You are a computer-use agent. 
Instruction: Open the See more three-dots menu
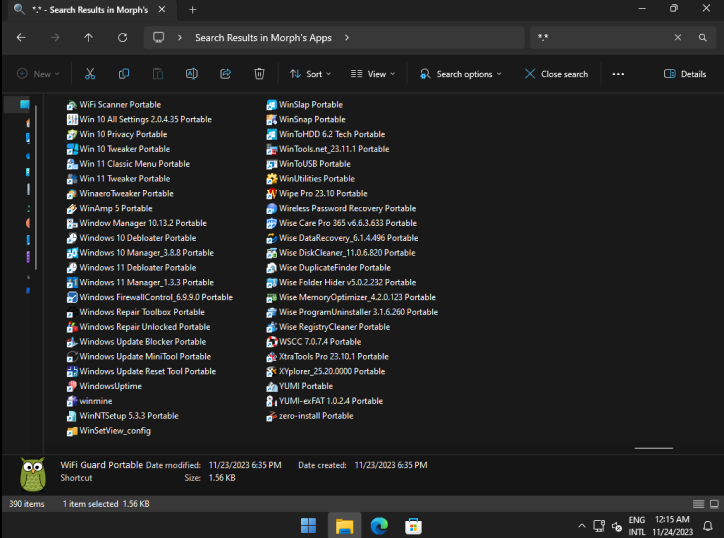click(618, 74)
